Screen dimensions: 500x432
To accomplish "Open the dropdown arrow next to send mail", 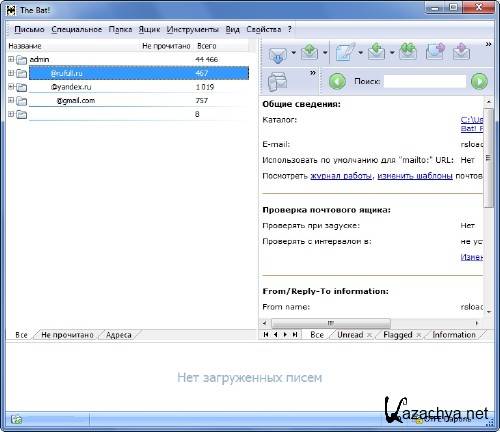I will pos(325,52).
